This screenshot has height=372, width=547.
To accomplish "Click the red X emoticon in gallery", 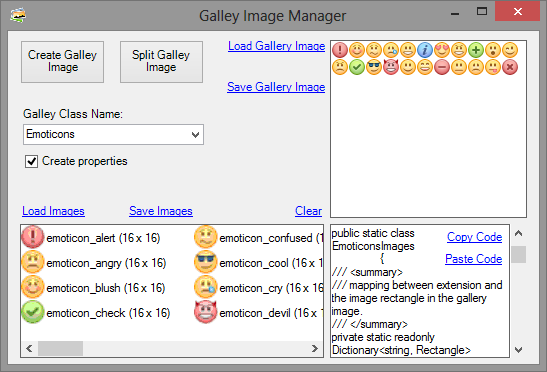I will click(x=510, y=67).
